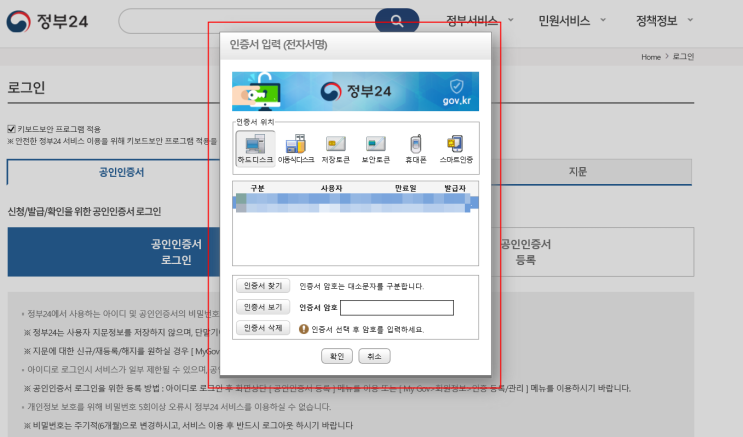743x437 pixels.
Task: Cancel the dialog with 취소 button
Action: [374, 356]
